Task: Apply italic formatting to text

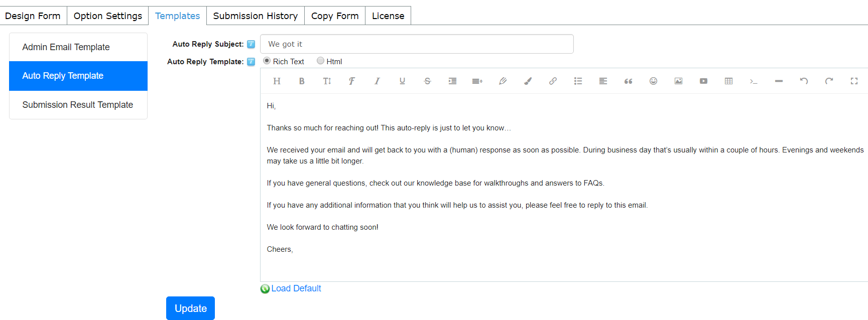Action: pyautogui.click(x=377, y=81)
